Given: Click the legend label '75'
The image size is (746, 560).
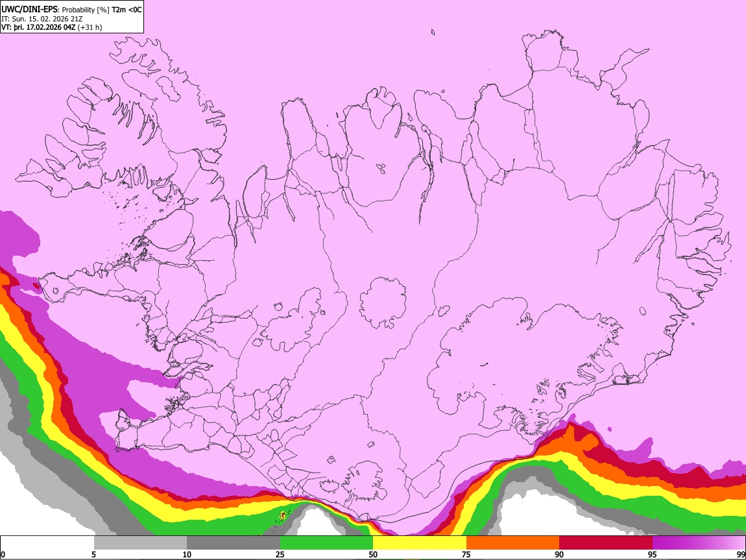Looking at the screenshot, I should click(x=466, y=555).
